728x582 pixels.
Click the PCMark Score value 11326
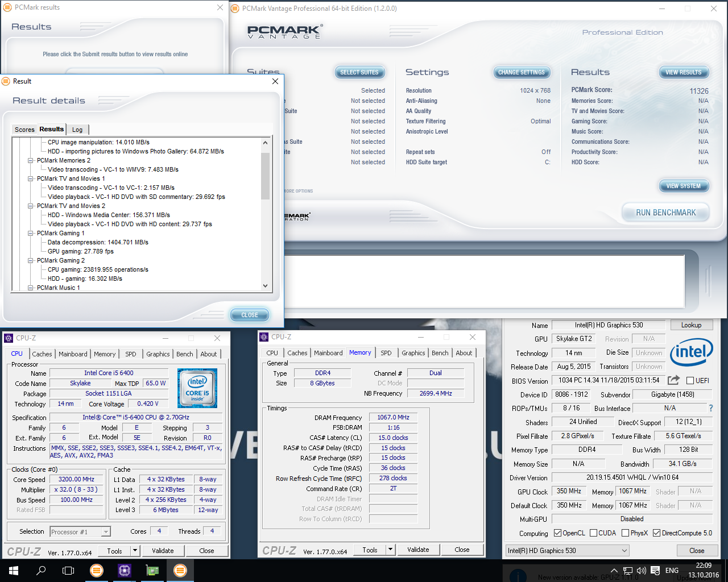pyautogui.click(x=699, y=91)
